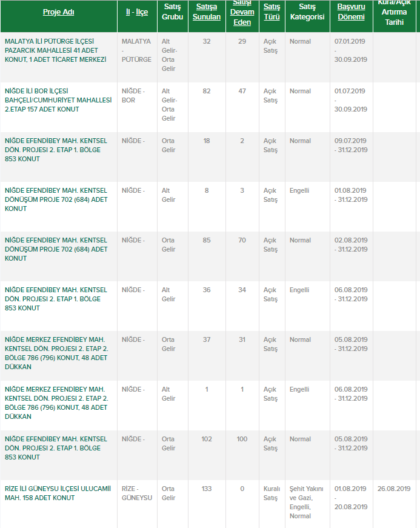Screen dimensions: 420x528
Task: Click the İl - İlçe column header
Action: (x=136, y=12)
